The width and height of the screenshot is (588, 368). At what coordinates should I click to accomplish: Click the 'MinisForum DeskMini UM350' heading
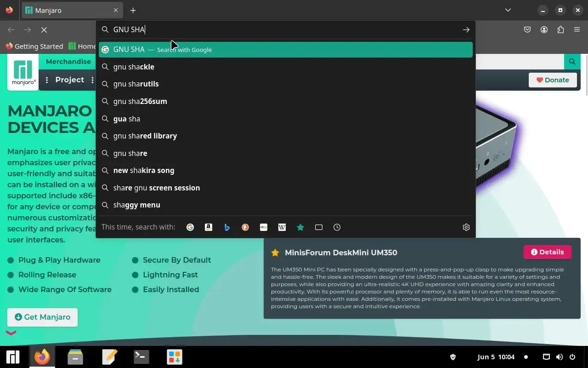[x=341, y=253]
